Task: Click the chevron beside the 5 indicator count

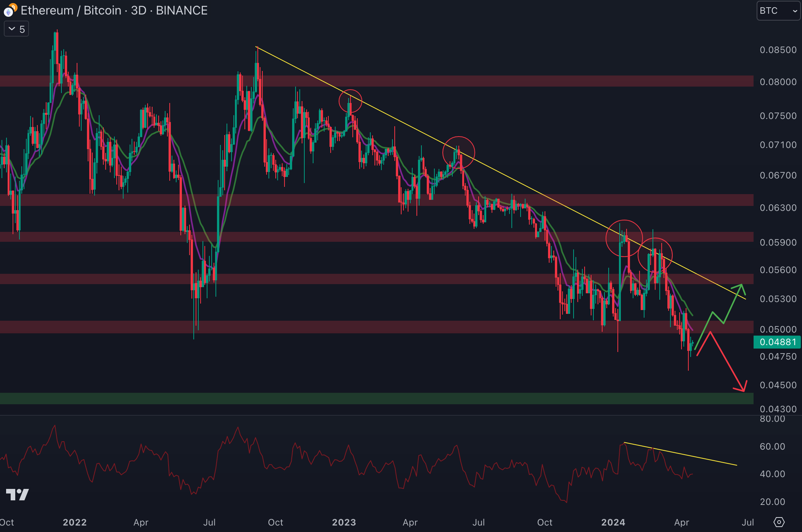Action: coord(12,29)
